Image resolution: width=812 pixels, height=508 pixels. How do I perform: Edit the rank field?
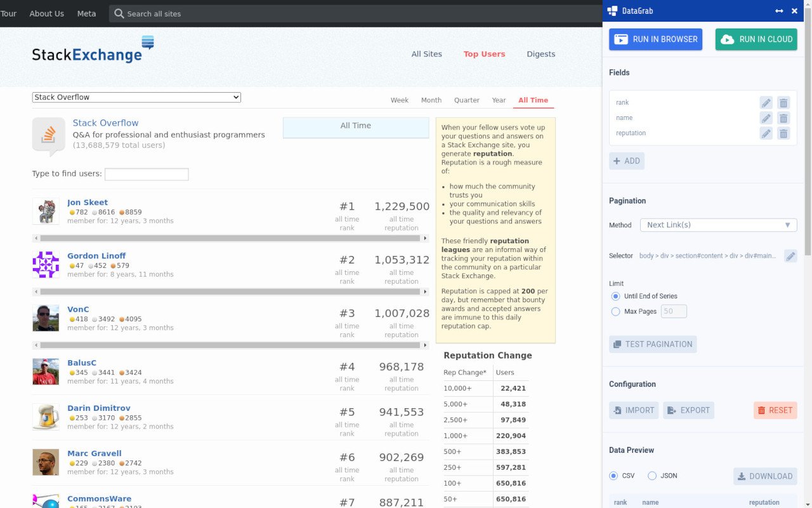click(x=766, y=103)
